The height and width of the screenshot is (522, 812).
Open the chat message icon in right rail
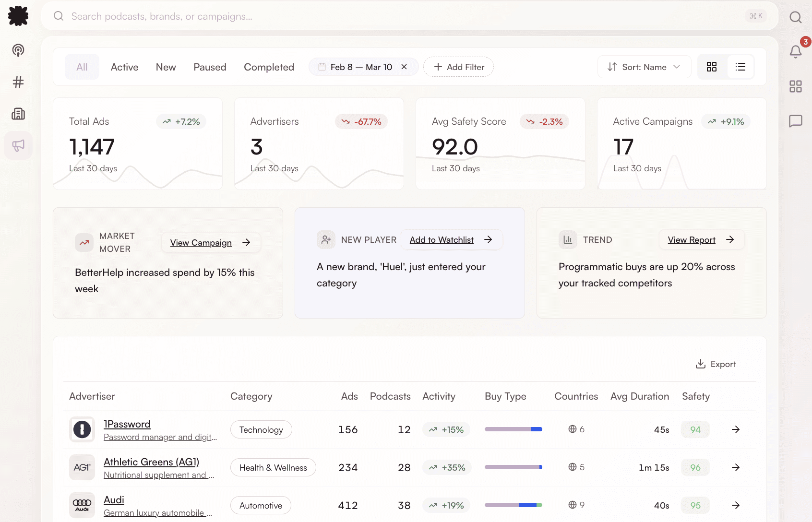coord(796,121)
